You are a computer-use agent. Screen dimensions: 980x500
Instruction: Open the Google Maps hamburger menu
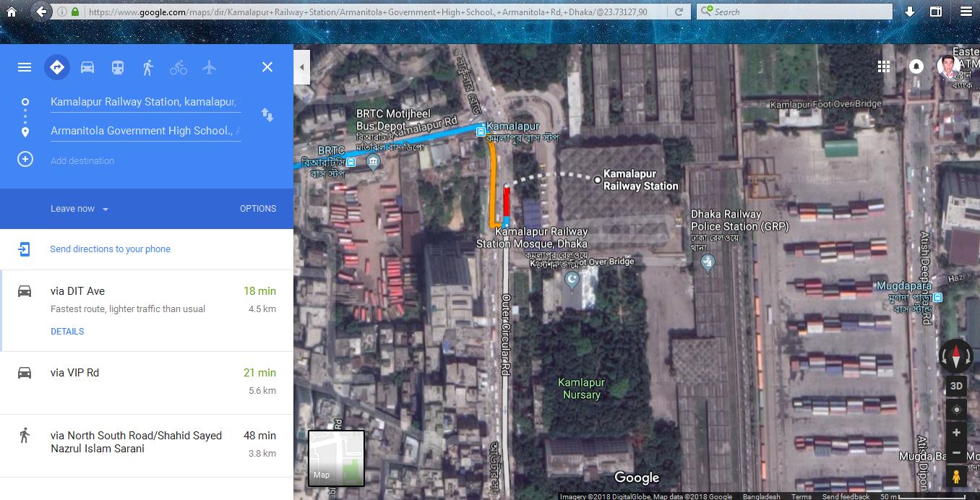(x=25, y=67)
